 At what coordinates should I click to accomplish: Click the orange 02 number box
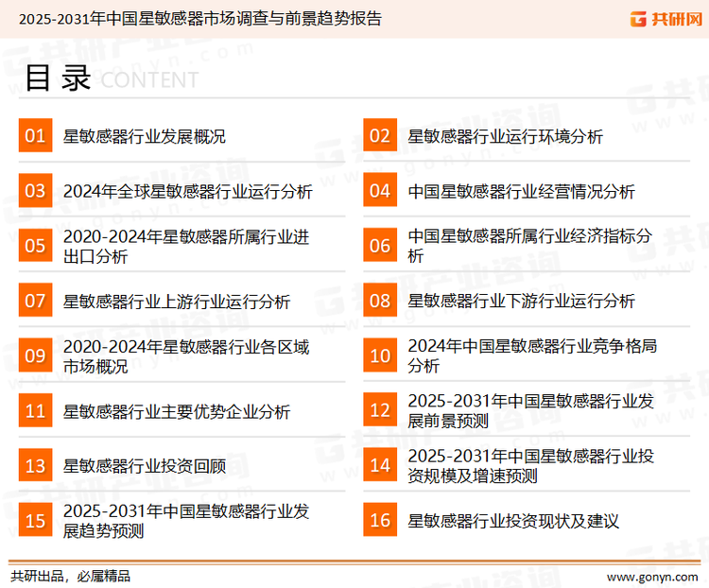point(380,135)
